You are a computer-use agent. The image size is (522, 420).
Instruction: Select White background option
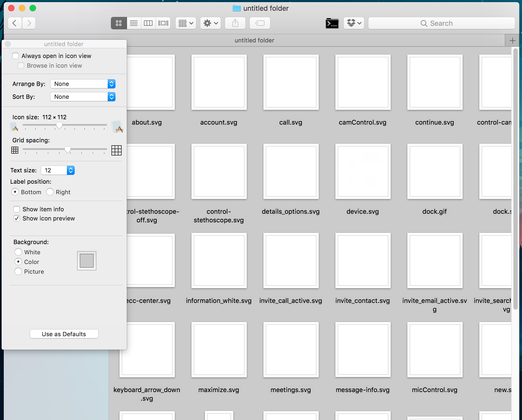18,252
